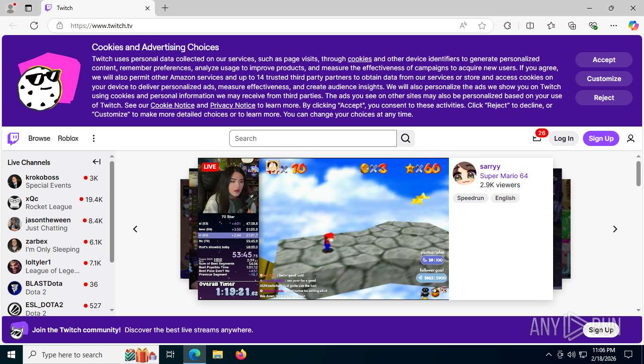Viewport: 644px width, 364px height.
Task: Click the Twitch logo home icon
Action: [x=13, y=138]
